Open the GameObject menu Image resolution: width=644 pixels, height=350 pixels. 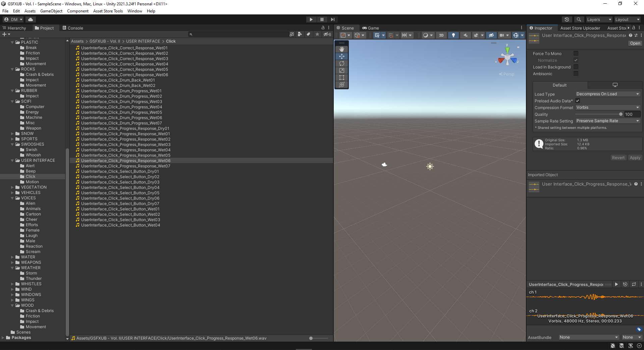pos(51,11)
